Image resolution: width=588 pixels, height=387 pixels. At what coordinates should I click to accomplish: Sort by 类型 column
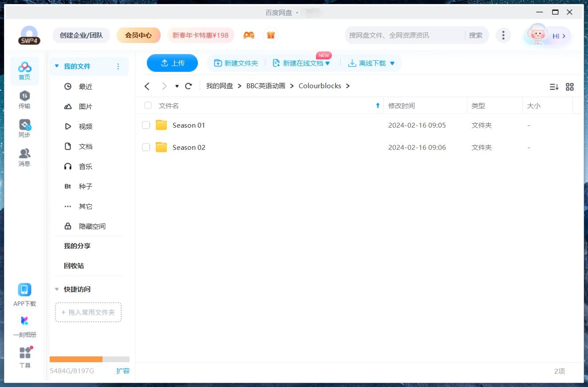478,106
